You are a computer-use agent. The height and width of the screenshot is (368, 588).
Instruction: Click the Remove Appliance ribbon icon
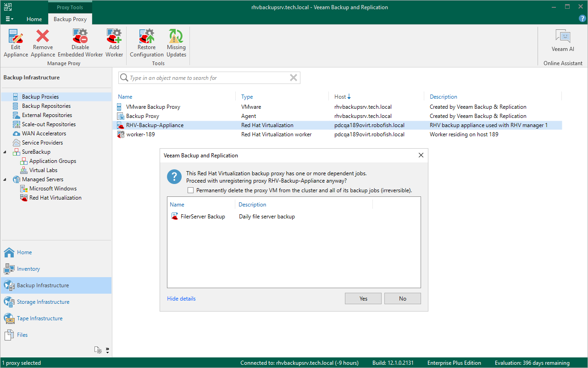tap(43, 36)
